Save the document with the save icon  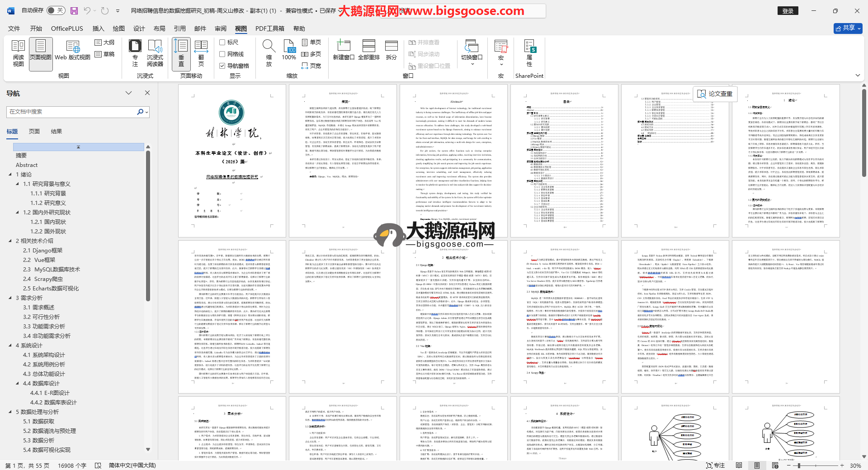coord(74,10)
